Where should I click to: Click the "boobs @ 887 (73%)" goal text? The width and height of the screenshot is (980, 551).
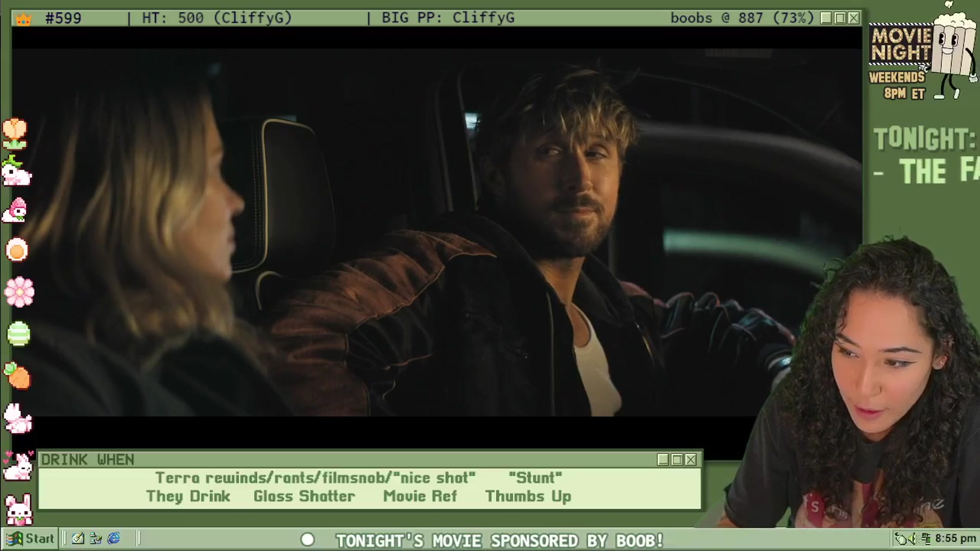(x=742, y=18)
